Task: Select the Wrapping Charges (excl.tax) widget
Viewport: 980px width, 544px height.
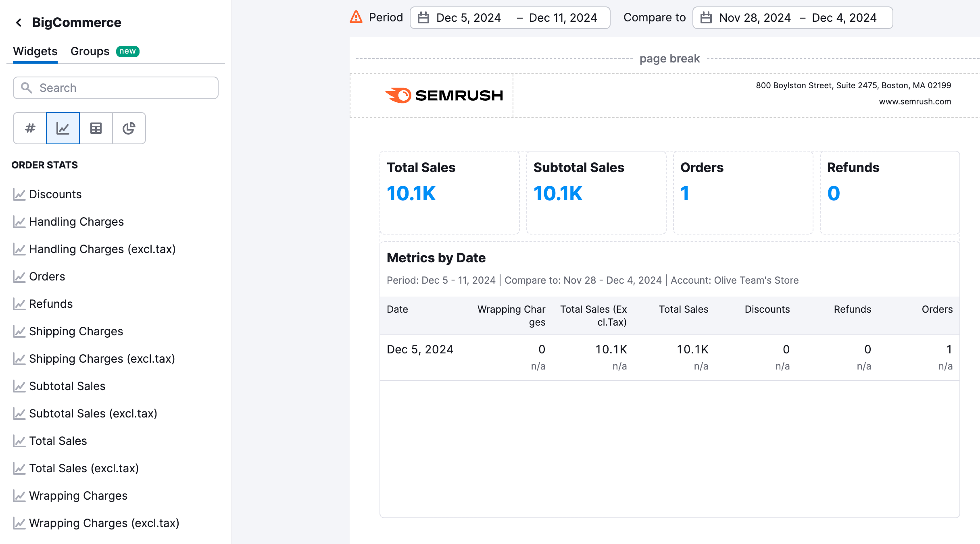Action: [x=104, y=523]
